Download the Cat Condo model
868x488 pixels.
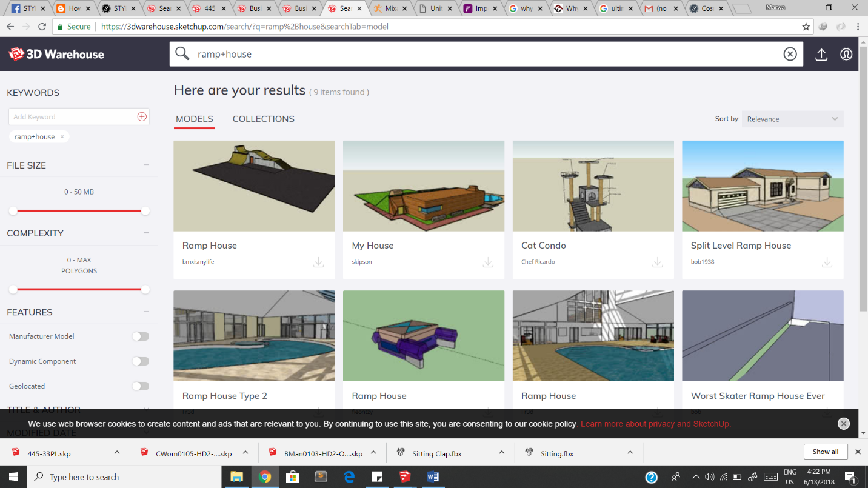pos(657,262)
